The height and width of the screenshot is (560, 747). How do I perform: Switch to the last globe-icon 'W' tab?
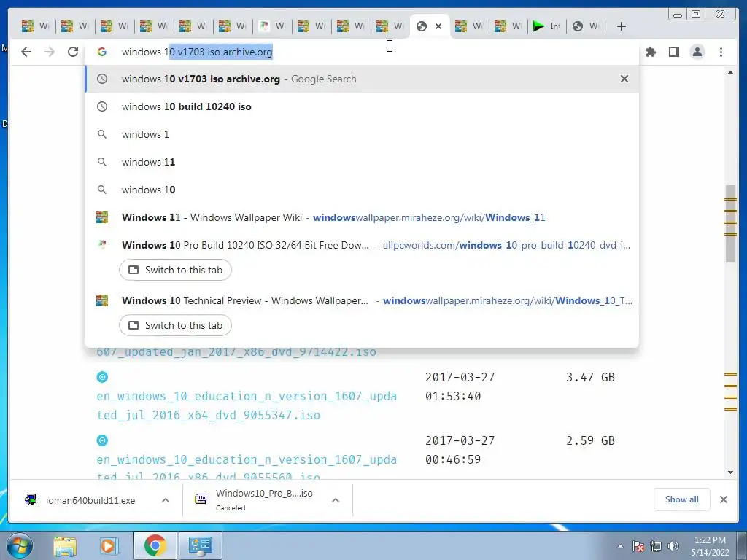tap(586, 26)
